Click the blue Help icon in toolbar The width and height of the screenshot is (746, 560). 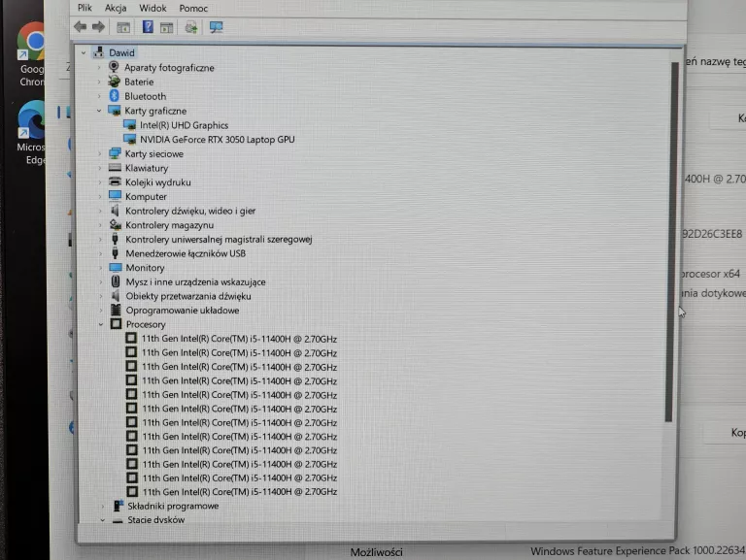(148, 27)
